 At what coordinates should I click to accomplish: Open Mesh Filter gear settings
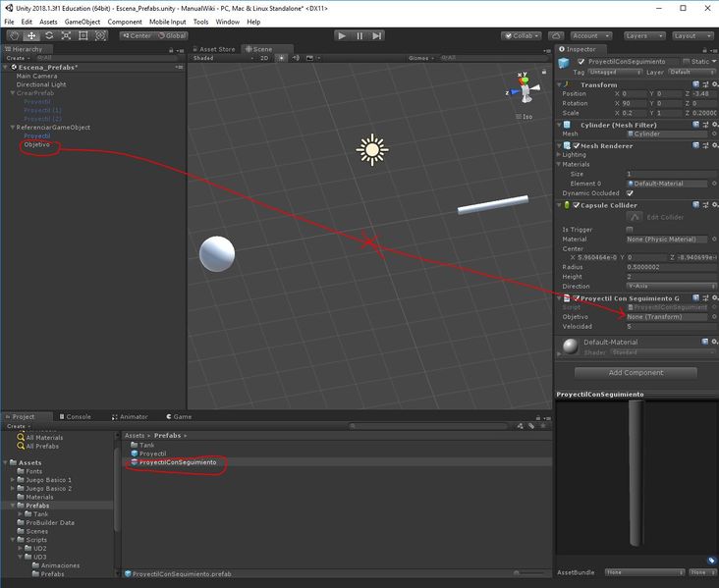(714, 125)
